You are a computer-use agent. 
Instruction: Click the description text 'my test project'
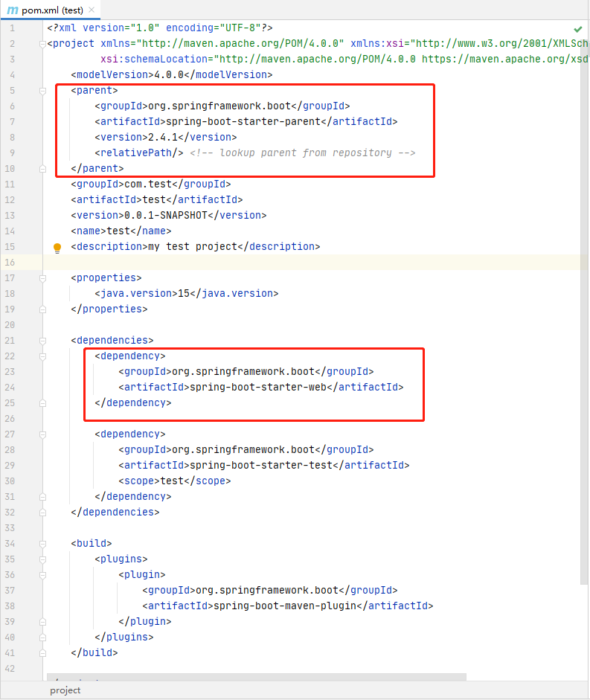193,246
